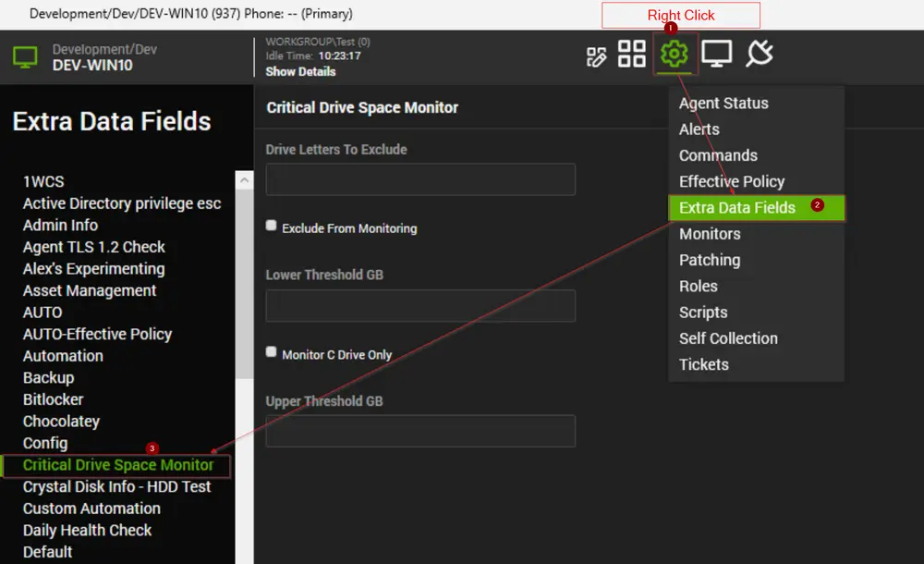Select Custom Automation entry

coord(91,509)
